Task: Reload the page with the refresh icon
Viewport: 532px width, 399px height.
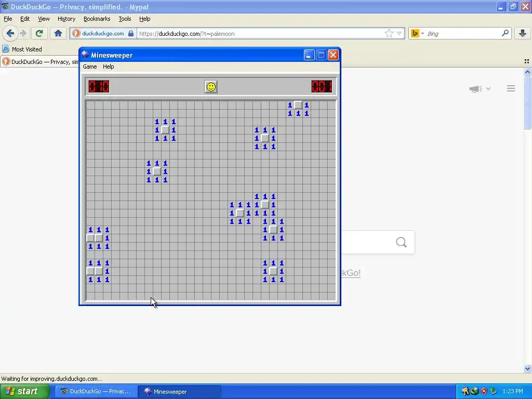Action: (x=39, y=33)
